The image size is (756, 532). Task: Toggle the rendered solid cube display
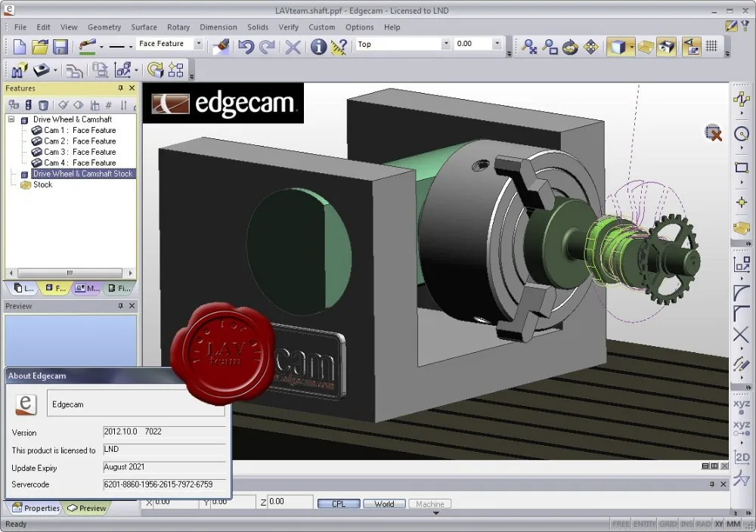coord(617,47)
